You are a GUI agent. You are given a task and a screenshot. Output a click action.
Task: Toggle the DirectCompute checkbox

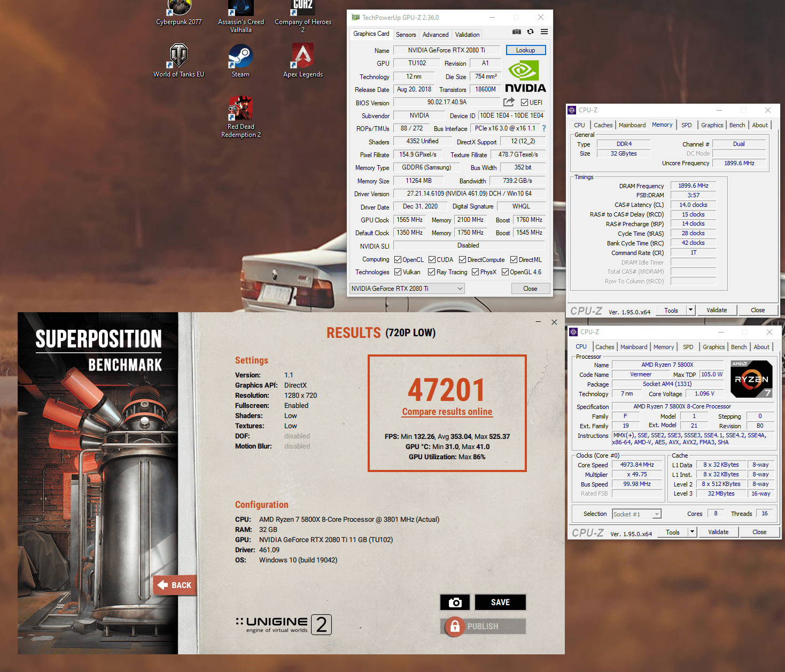(463, 260)
